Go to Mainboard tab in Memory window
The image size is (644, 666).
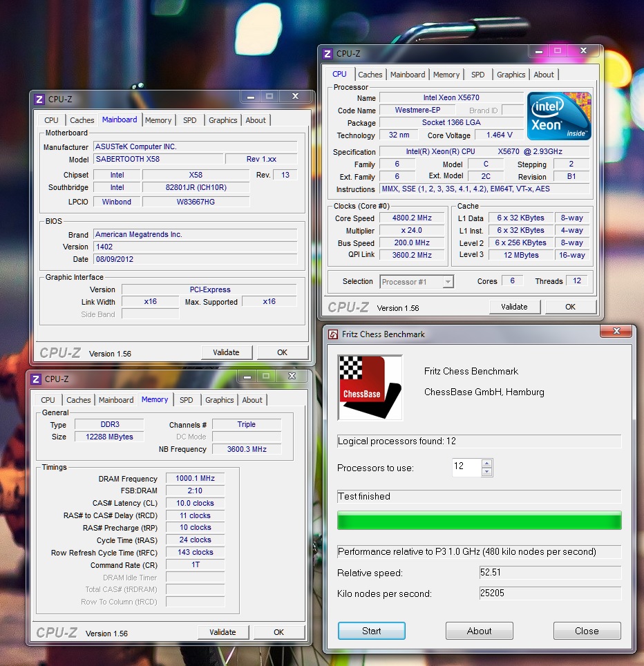(x=116, y=400)
